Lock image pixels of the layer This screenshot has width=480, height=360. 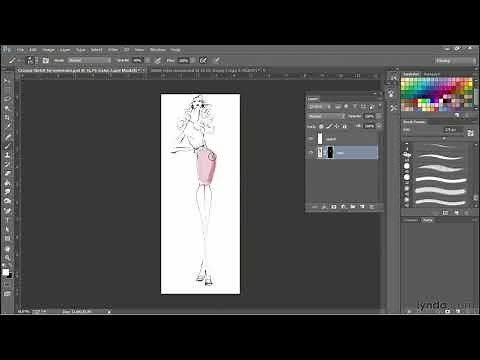coord(329,126)
